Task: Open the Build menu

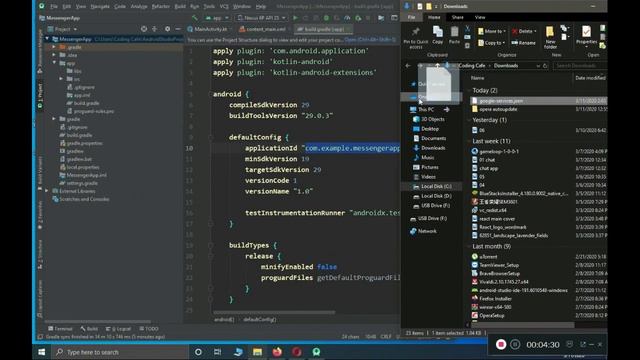Action: (180, 7)
